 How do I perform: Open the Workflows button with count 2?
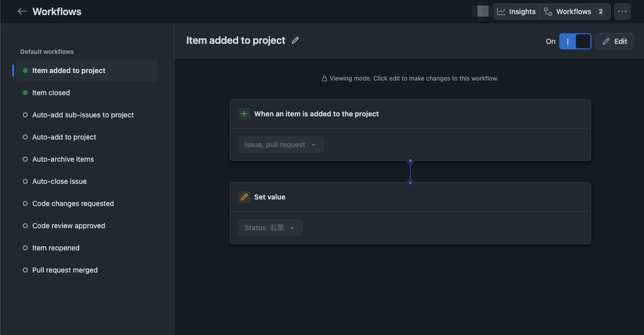tap(574, 11)
